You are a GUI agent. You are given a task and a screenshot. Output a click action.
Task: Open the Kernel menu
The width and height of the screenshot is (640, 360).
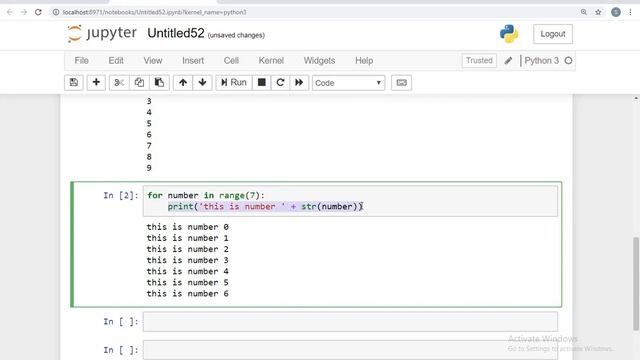tap(271, 60)
